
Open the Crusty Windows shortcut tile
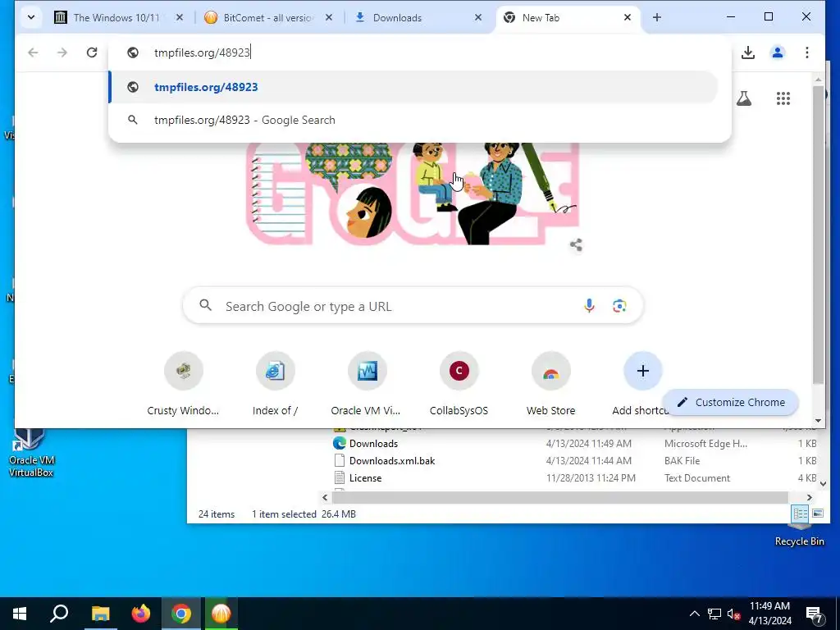[x=183, y=384]
